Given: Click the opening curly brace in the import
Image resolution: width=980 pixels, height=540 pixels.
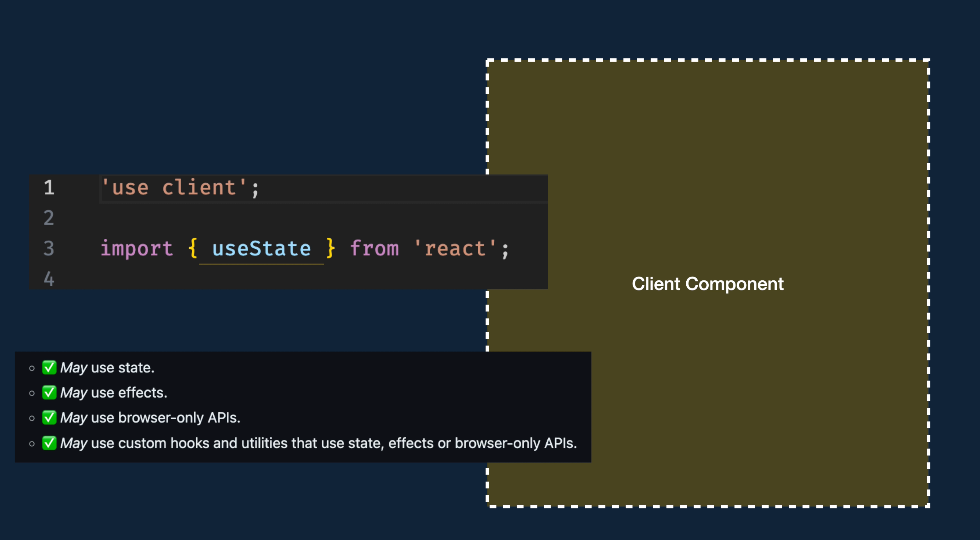Looking at the screenshot, I should click(193, 248).
